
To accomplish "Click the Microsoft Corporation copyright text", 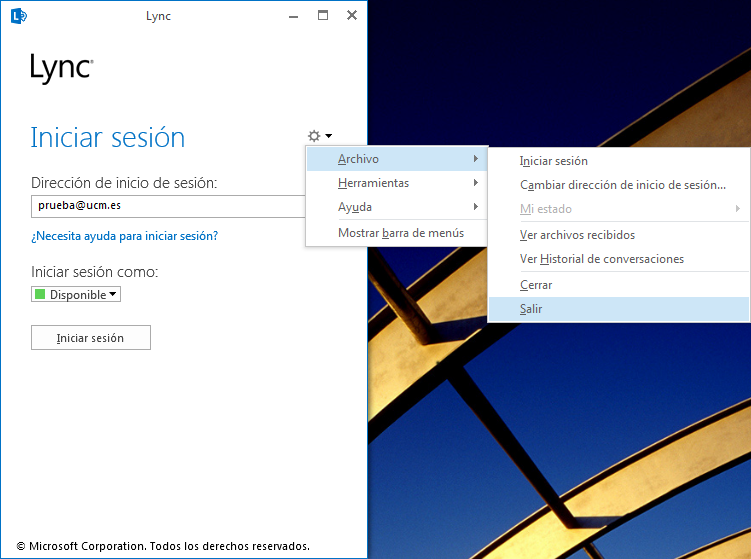I will coord(163,546).
